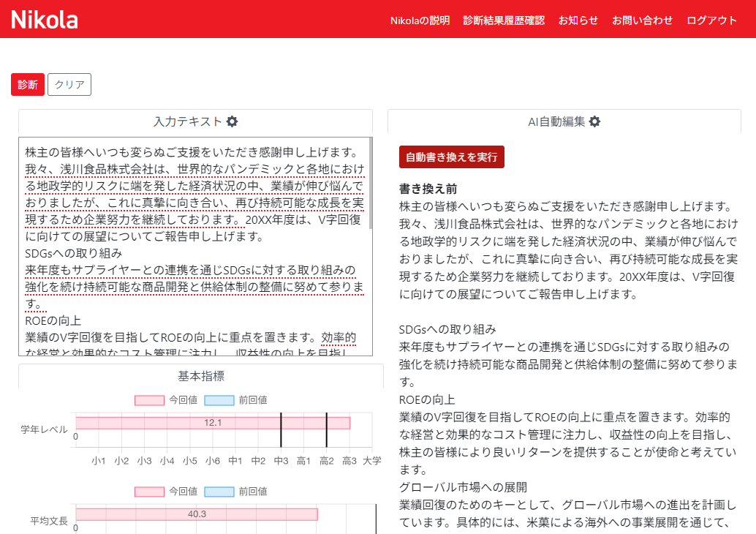Click the AI自動編集 panel title
The image size is (756, 534).
tap(556, 121)
